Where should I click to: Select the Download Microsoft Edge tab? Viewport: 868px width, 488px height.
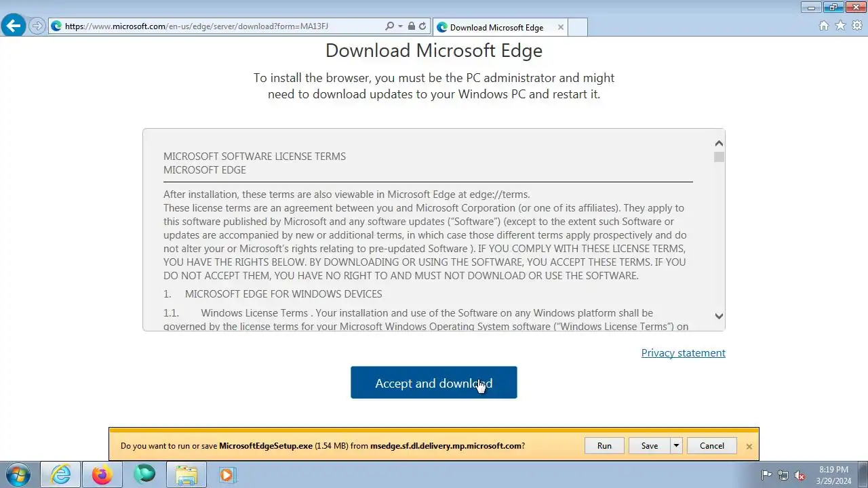pyautogui.click(x=496, y=27)
